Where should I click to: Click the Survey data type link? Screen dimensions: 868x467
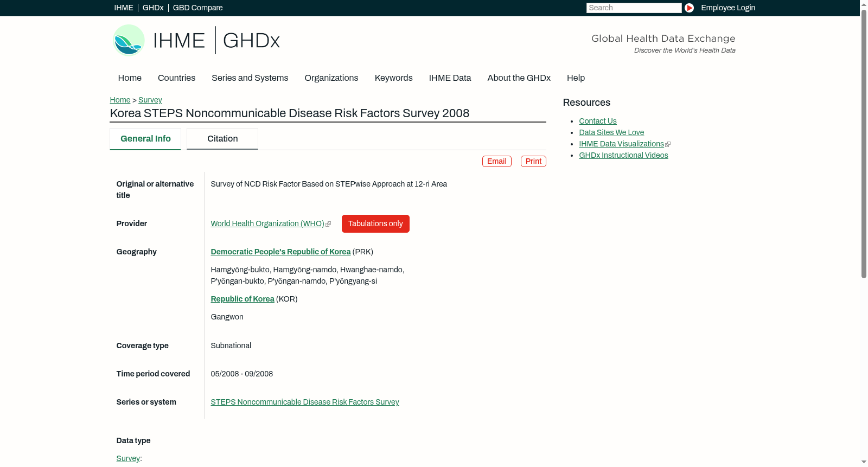point(128,459)
